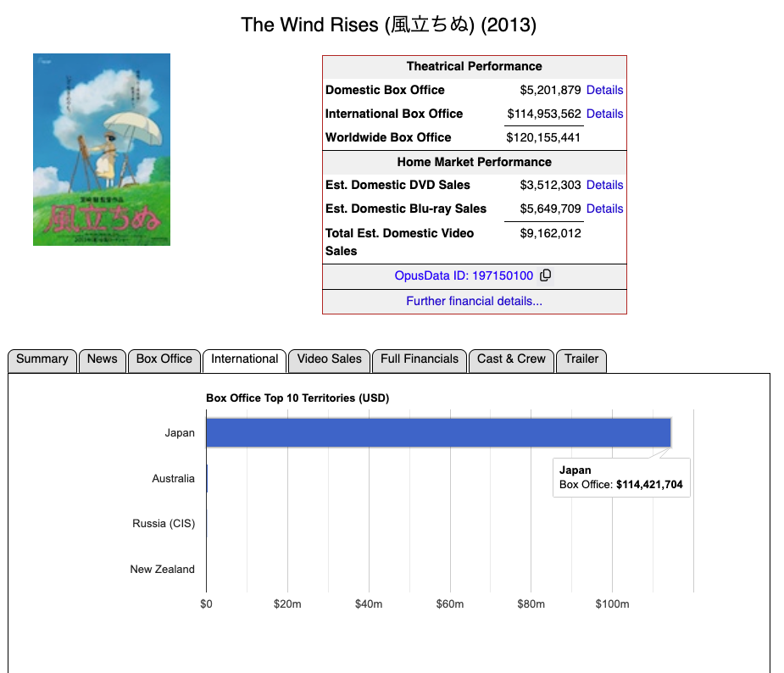Open the Summary tab

42,359
